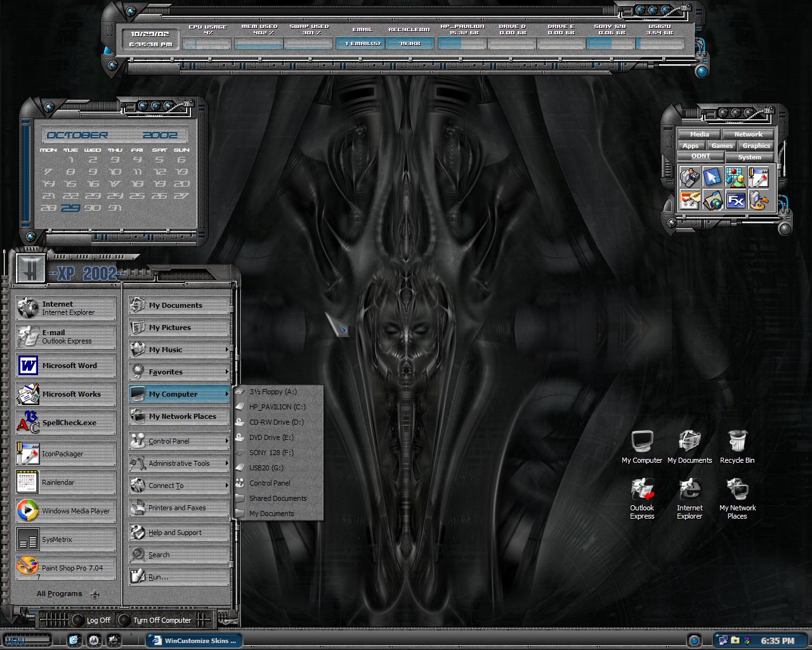Open My Documents from the start menu
Screen dimensions: 812x650
tap(179, 305)
